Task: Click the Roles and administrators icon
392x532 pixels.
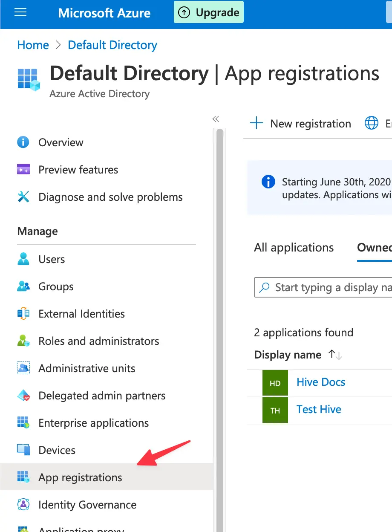Action: pos(23,341)
